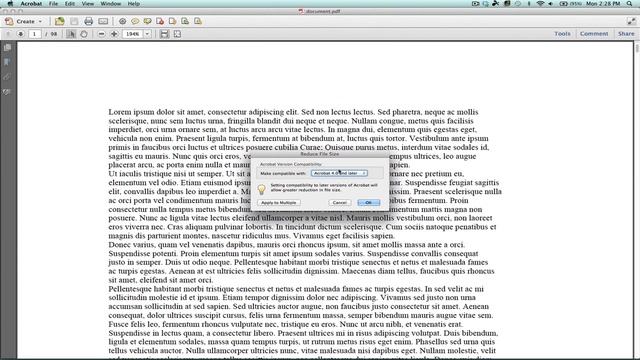The height and width of the screenshot is (360, 640).
Task: Open the Window menu
Action: tap(111, 4)
